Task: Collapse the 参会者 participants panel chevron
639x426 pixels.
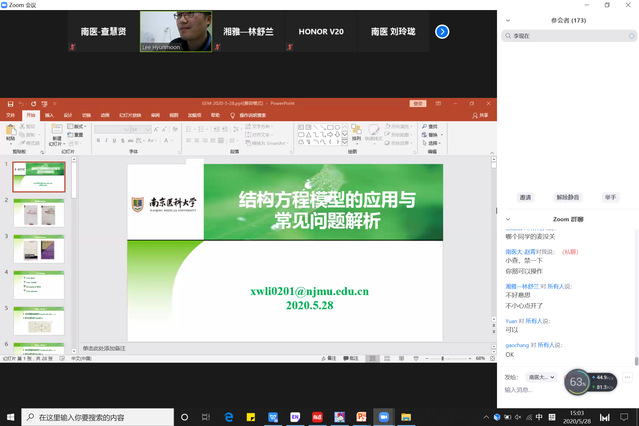Action: 507,19
